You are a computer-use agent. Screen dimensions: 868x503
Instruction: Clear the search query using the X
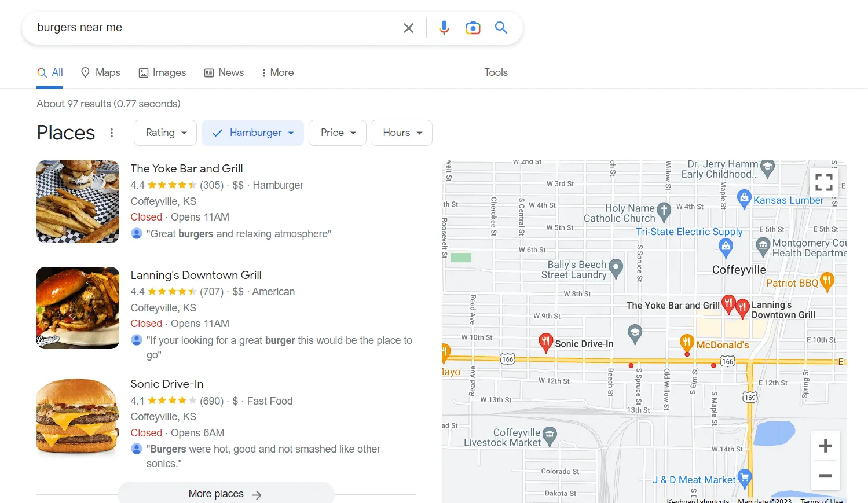click(408, 27)
